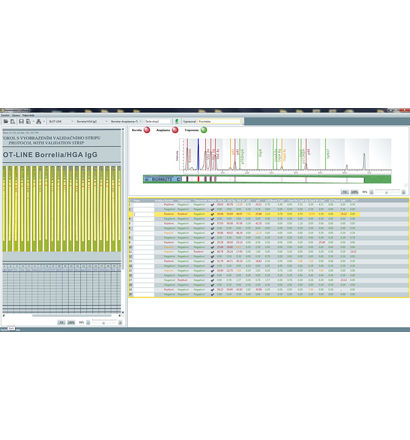This screenshot has width=410, height=440.
Task: Toggle the checkmark in results row 20
Action: pos(212,294)
